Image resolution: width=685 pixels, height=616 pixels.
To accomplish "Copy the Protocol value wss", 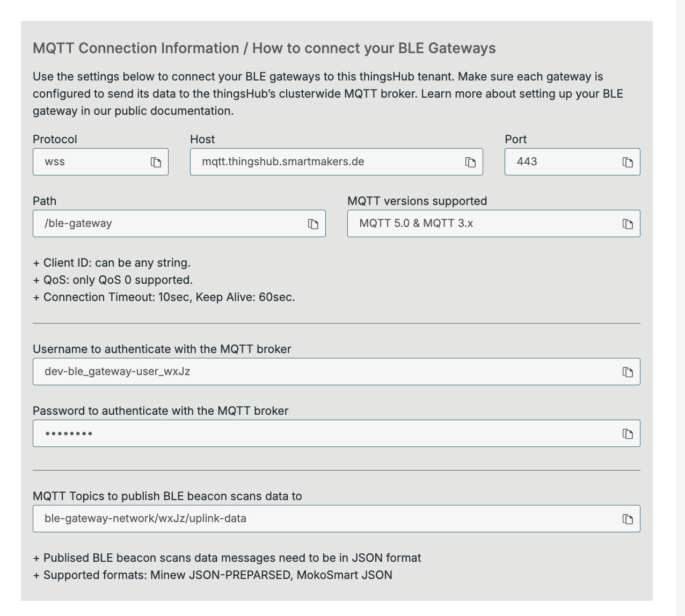I will 156,162.
